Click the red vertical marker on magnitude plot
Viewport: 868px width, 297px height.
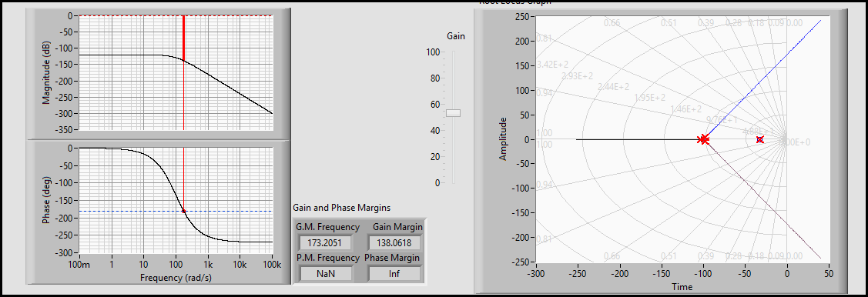183,38
